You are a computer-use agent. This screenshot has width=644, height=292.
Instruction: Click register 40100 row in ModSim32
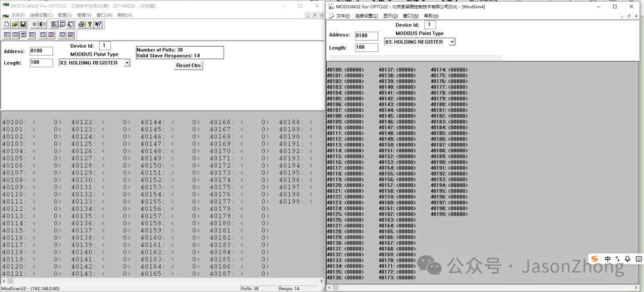(x=345, y=70)
